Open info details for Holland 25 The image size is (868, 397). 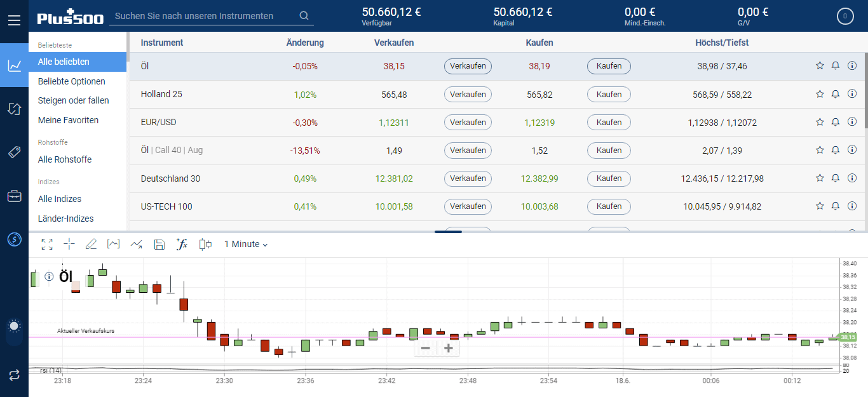pyautogui.click(x=852, y=94)
